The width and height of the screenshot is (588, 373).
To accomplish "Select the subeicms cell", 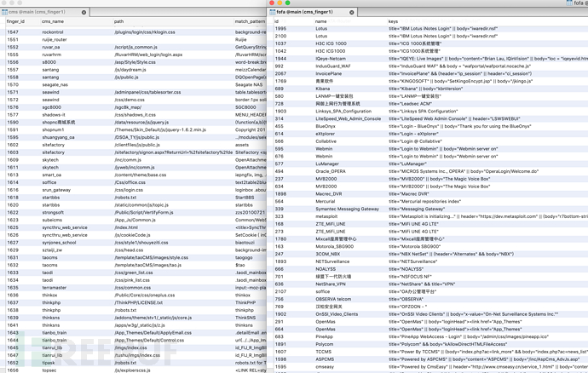I will click(x=52, y=220).
